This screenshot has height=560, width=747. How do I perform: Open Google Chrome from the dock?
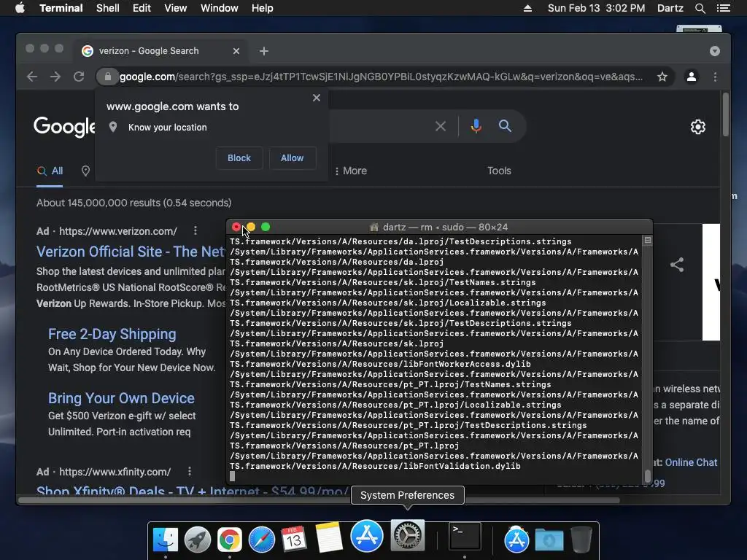tap(229, 540)
